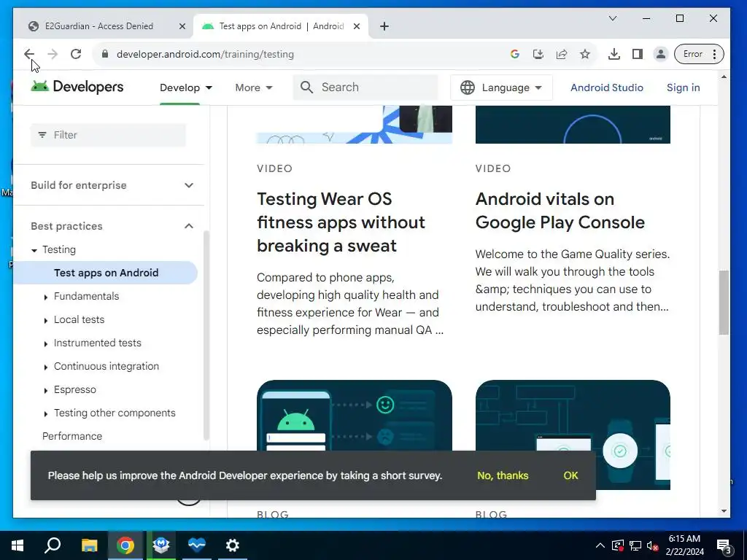Click the Error menu button in Chrome
Image resolution: width=747 pixels, height=560 pixels.
[699, 54]
